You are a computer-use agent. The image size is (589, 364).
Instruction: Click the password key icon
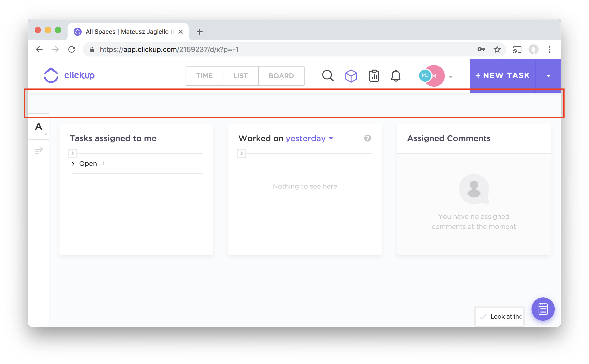pos(481,49)
